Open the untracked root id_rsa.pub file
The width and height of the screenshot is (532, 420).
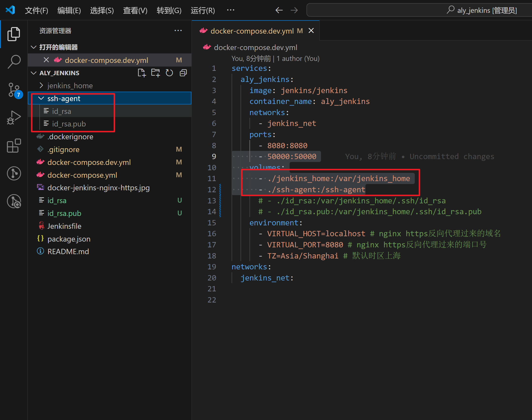[110, 213]
